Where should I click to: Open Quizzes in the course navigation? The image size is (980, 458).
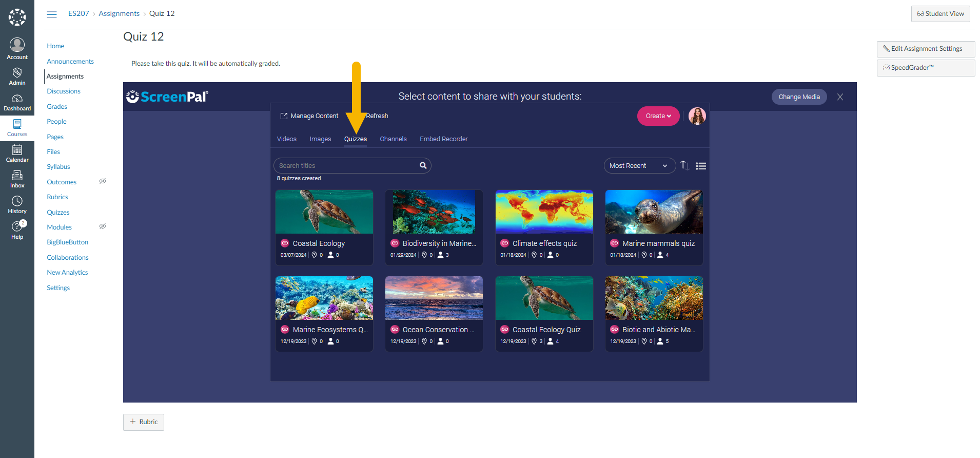pyautogui.click(x=58, y=213)
